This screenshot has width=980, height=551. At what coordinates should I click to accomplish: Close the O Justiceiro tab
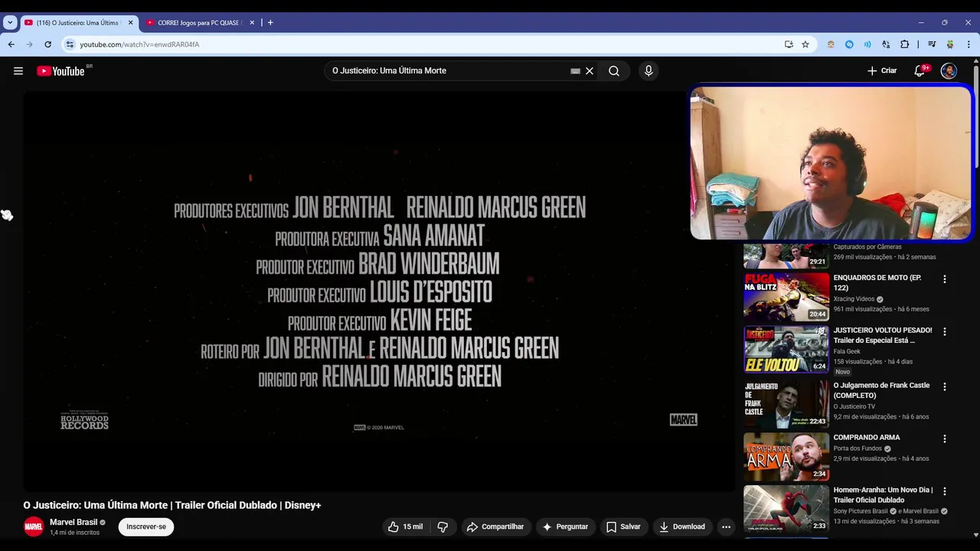pyautogui.click(x=130, y=22)
